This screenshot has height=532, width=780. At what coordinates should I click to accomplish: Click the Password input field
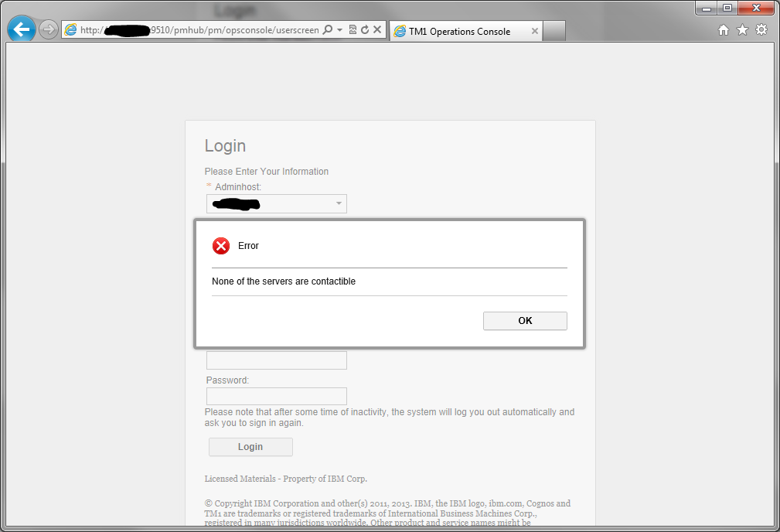pos(277,396)
